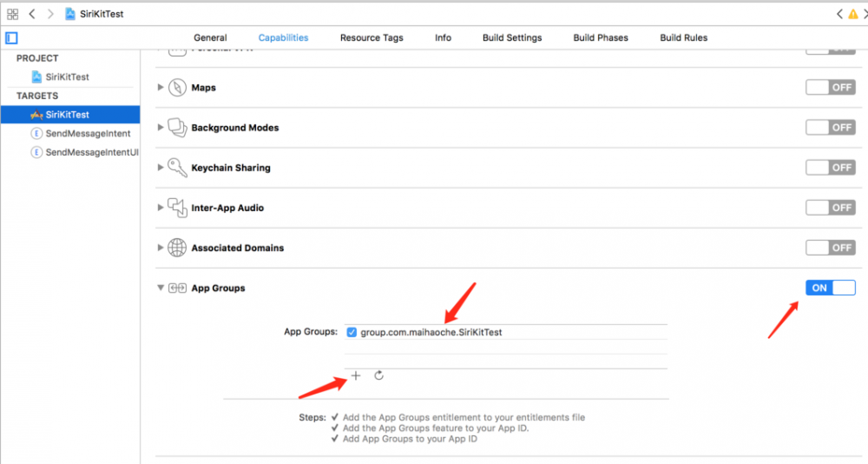Select the SiriKitTest target row

[x=70, y=115]
